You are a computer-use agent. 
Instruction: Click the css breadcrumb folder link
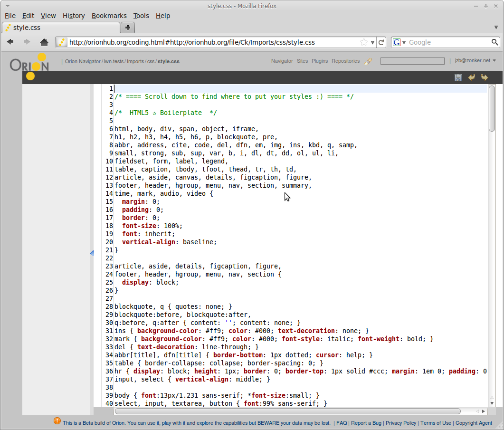click(x=151, y=61)
